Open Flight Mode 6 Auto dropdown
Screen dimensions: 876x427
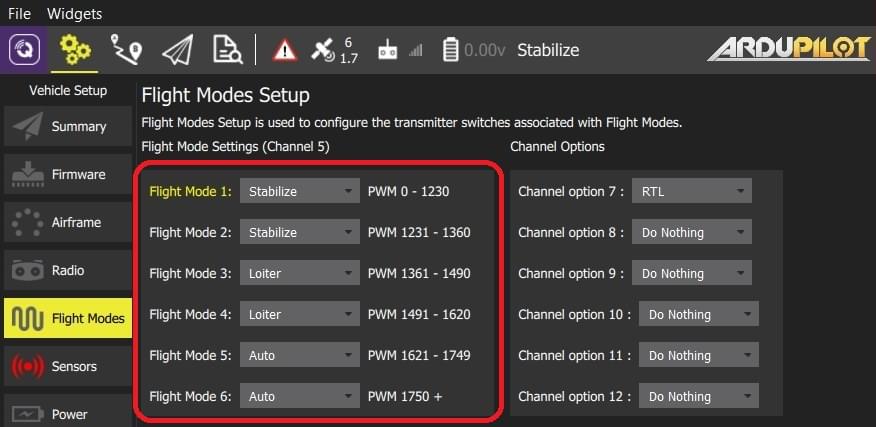click(x=299, y=396)
